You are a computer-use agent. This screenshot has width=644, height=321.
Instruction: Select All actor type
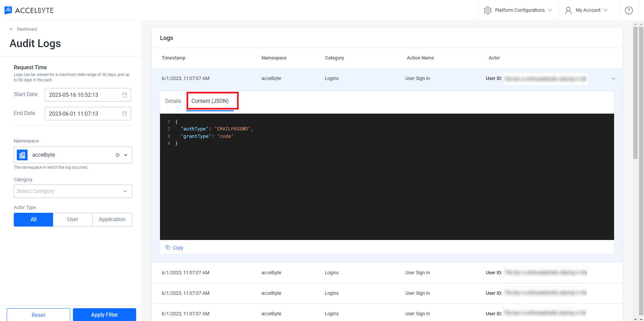pos(33,219)
